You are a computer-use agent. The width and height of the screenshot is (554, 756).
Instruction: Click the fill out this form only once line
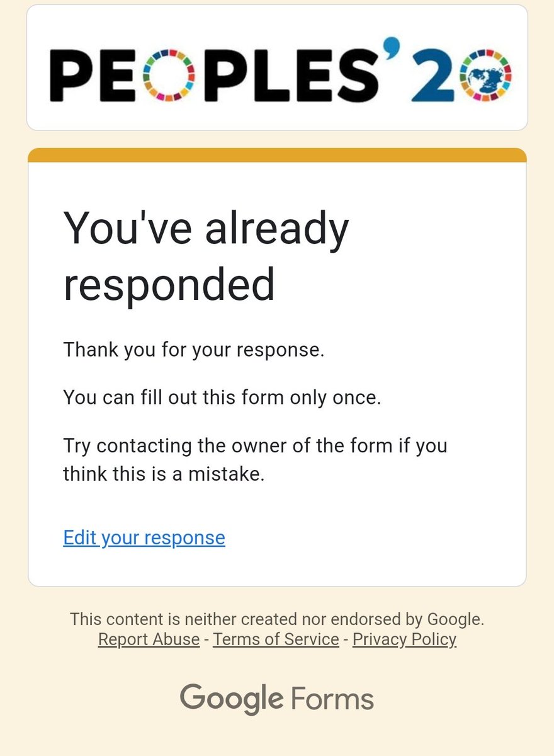[x=222, y=398]
